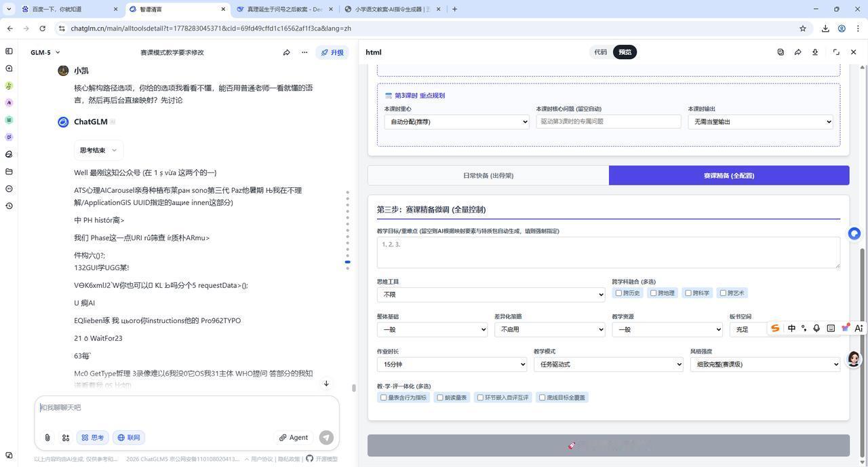Open the 整体基础 dropdown
Viewport: 868px width, 467px height.
(x=432, y=329)
